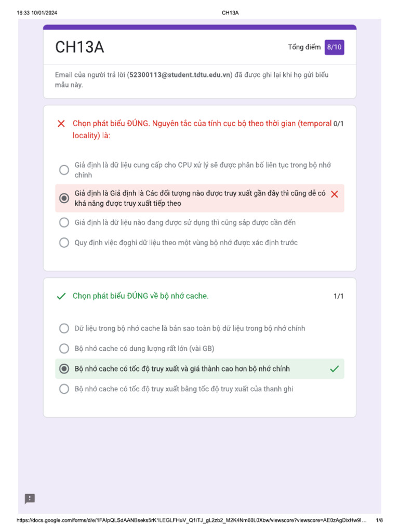This screenshot has width=399, height=532.
Task: Choose 'dung lượng rất lớn (vài GB)' option
Action: [x=64, y=349]
